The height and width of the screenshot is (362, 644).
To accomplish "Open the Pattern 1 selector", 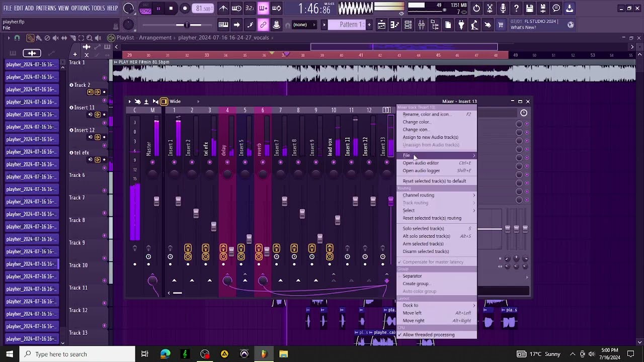I will (346, 25).
